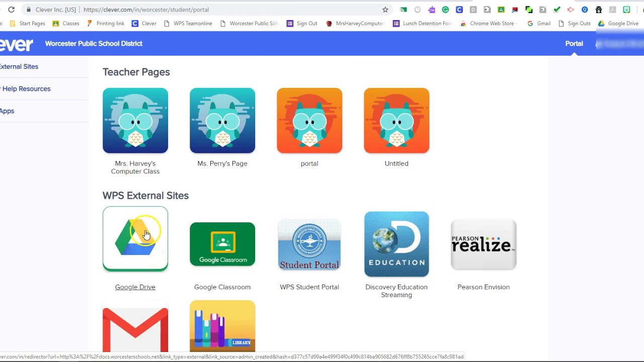Viewport: 644px width, 362px height.
Task: Open the orange Untitled owl tile
Action: coord(396,121)
